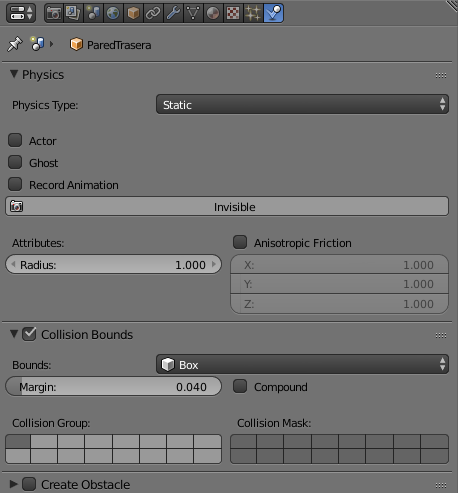Toggle the Invisible button
The image size is (458, 493).
tap(227, 206)
